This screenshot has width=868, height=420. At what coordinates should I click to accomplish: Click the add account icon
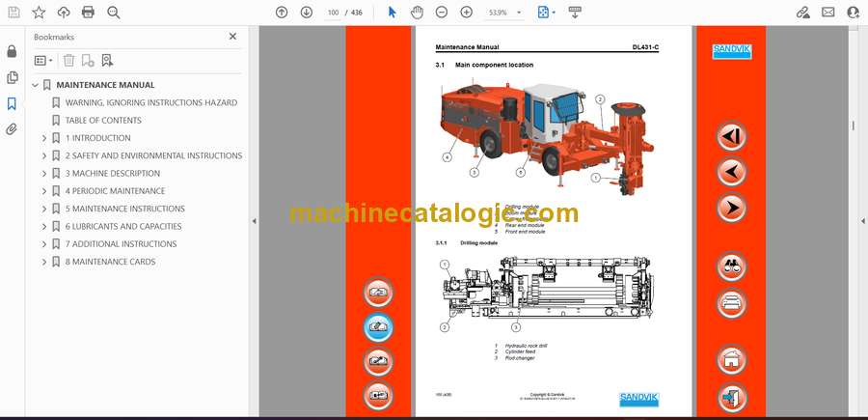[x=854, y=13]
